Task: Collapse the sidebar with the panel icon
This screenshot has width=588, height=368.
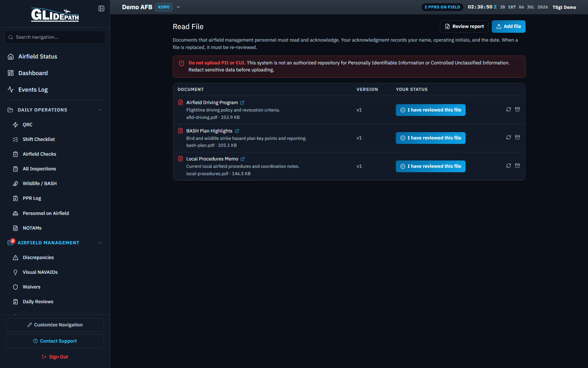Action: [101, 8]
